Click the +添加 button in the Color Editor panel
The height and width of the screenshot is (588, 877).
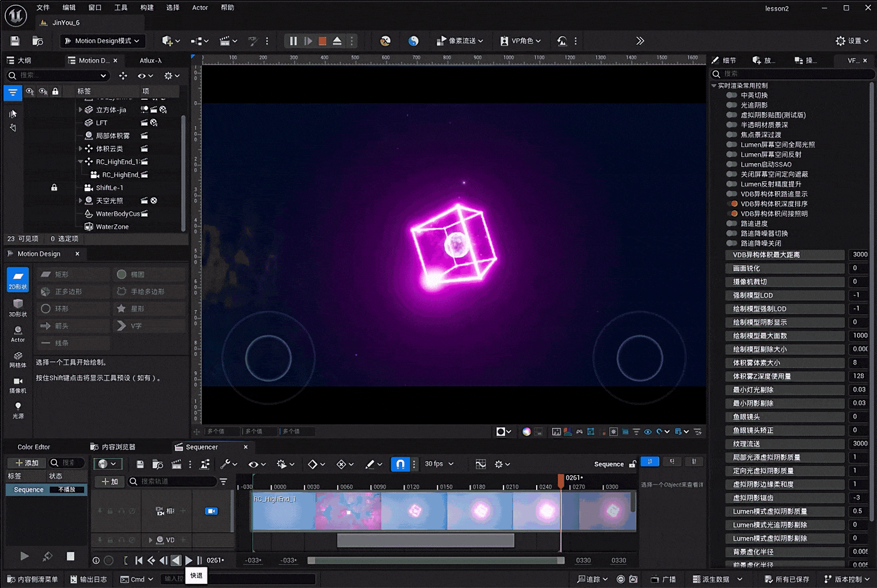click(26, 462)
